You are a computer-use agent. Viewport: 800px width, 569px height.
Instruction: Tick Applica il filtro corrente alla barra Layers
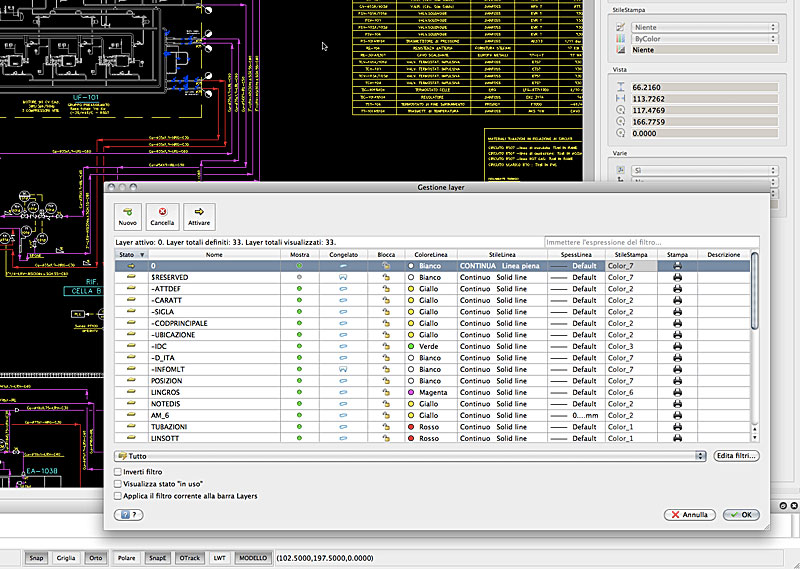(x=120, y=495)
